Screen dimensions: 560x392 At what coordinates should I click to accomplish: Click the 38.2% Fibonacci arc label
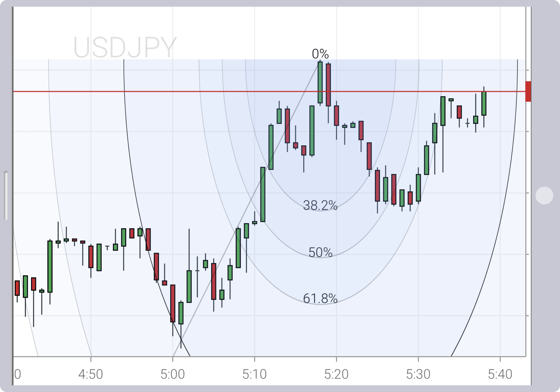[x=320, y=205]
